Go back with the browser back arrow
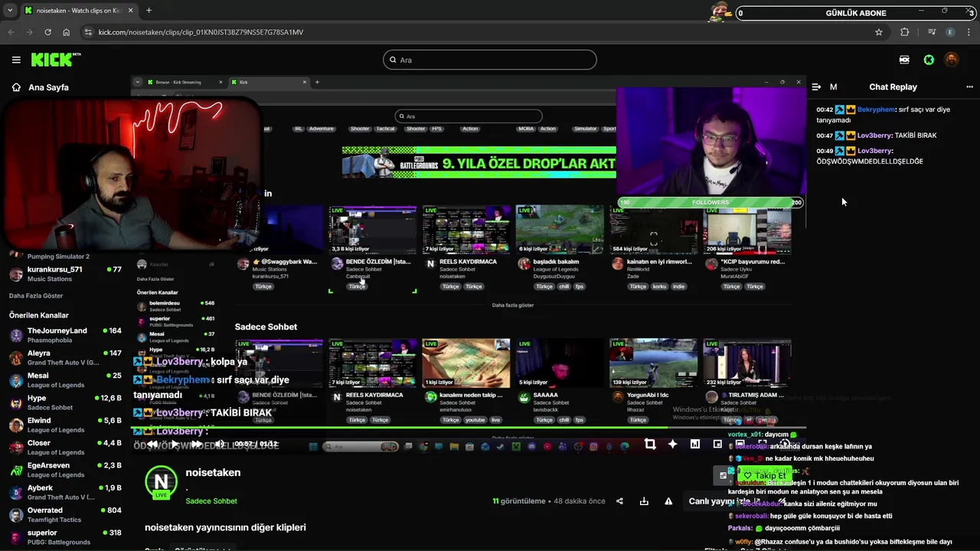The width and height of the screenshot is (980, 551). 11,32
